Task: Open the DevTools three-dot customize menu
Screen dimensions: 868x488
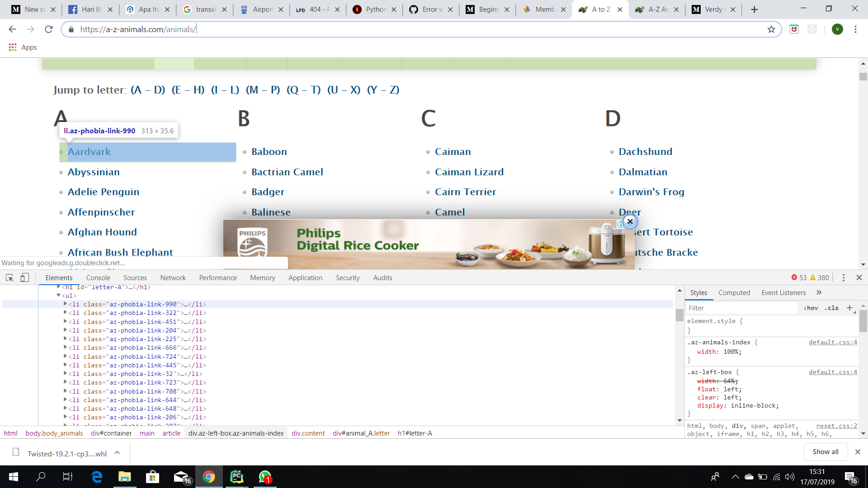Action: click(843, 277)
